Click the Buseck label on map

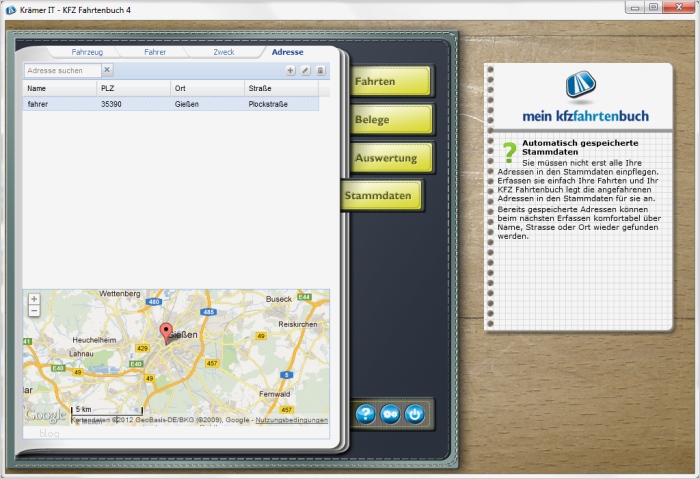279,299
